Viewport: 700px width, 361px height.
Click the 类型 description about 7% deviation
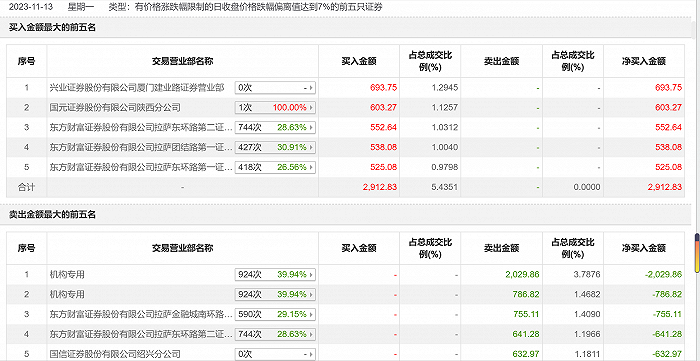pyautogui.click(x=245, y=7)
